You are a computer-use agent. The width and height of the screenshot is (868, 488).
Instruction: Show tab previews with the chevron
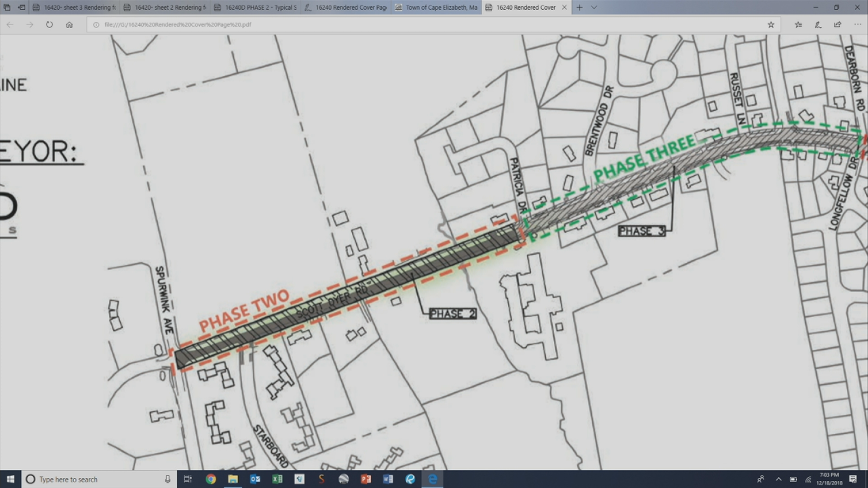[594, 8]
